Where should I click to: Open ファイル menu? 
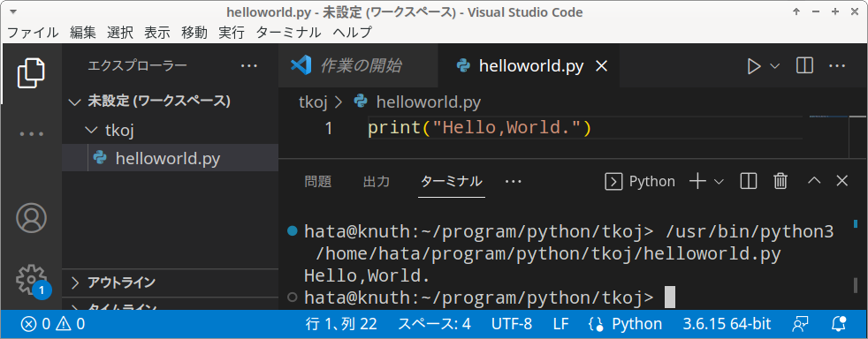[x=34, y=33]
